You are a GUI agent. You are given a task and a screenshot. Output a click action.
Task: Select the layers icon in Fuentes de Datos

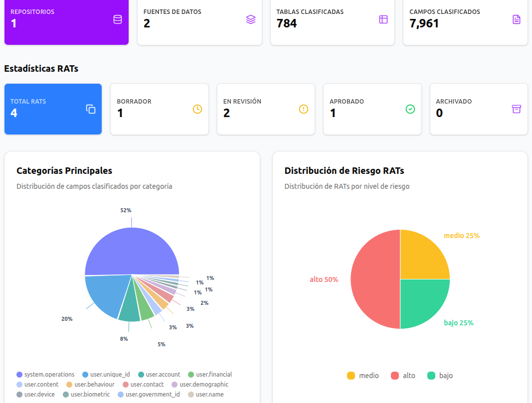coord(250,19)
